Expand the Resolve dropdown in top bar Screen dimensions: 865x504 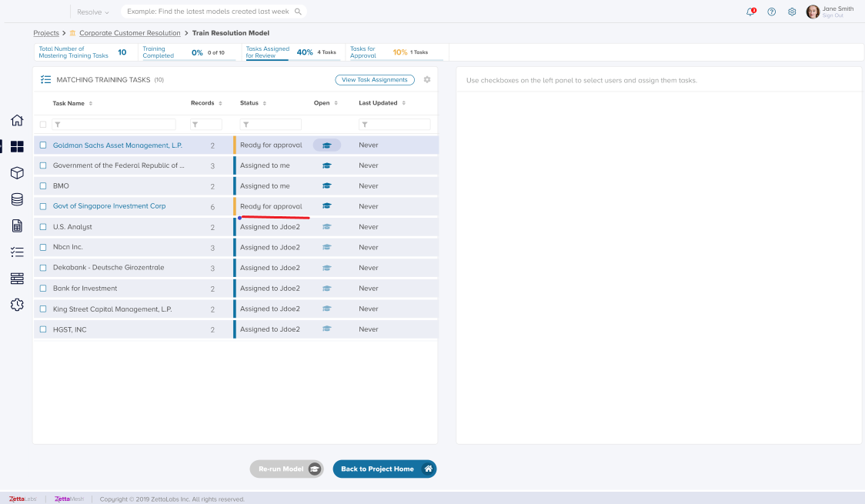[x=93, y=12]
